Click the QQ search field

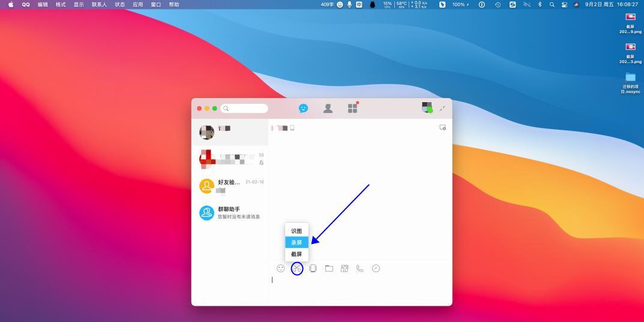click(x=244, y=109)
